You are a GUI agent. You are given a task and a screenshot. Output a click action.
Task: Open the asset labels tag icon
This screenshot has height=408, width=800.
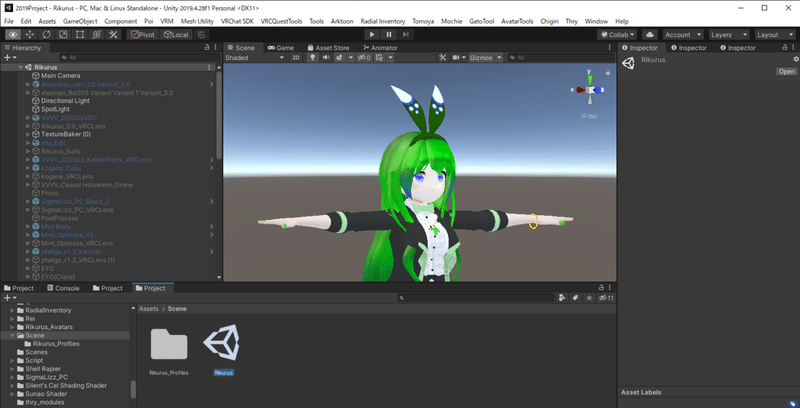[x=794, y=404]
